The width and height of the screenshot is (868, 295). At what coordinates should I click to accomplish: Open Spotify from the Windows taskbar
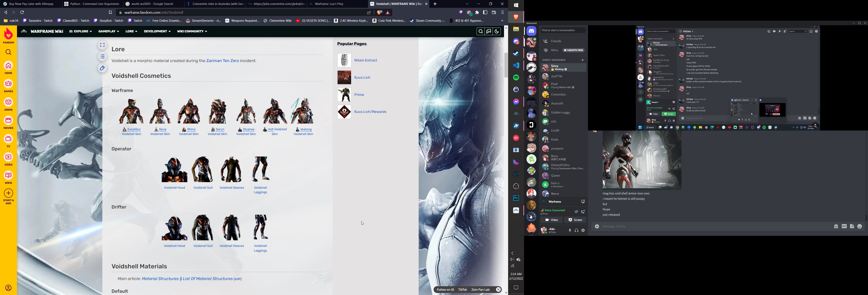(x=516, y=78)
